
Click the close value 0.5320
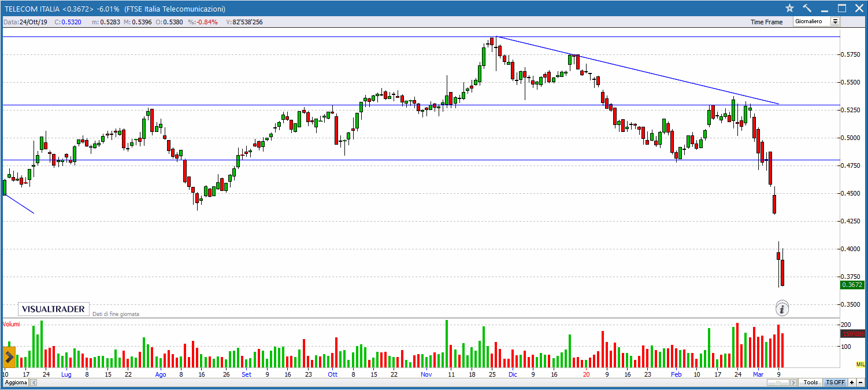pos(72,22)
